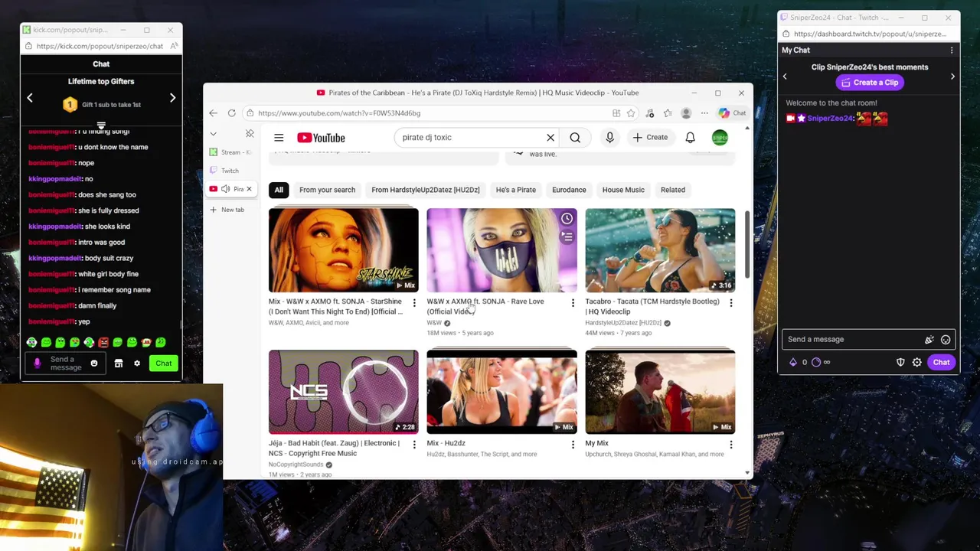Add Rave Love video to queue
This screenshot has height=551, width=980.
pos(567,237)
